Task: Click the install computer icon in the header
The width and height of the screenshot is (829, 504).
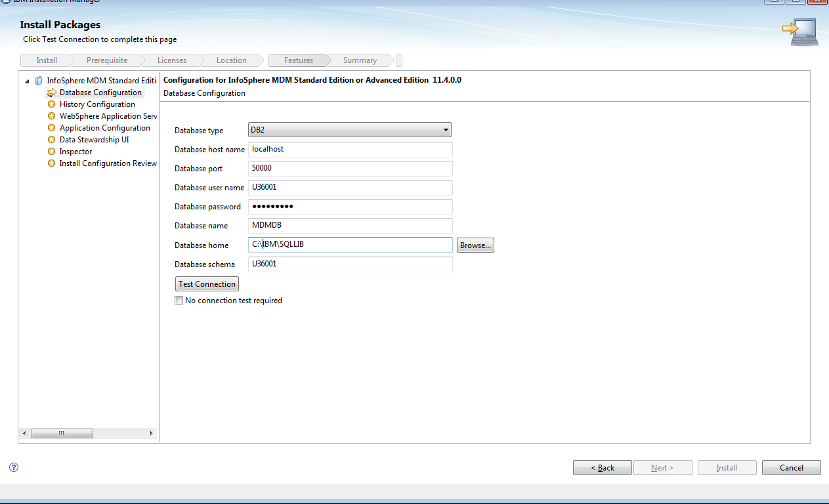Action: coord(799,31)
